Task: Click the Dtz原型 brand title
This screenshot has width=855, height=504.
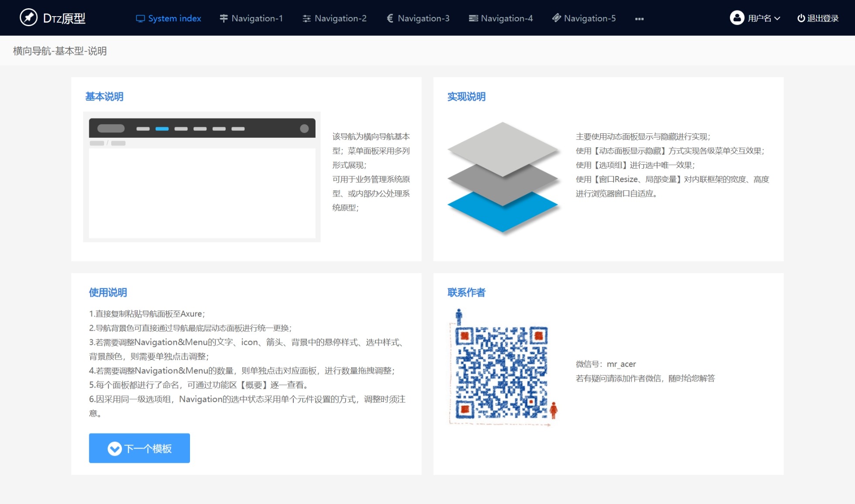Action: point(64,18)
